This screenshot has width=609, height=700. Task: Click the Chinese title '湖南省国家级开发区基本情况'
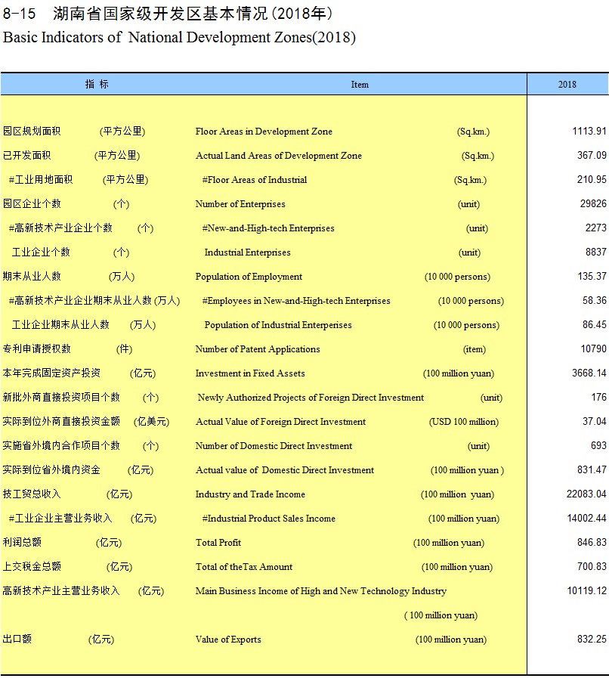[160, 14]
